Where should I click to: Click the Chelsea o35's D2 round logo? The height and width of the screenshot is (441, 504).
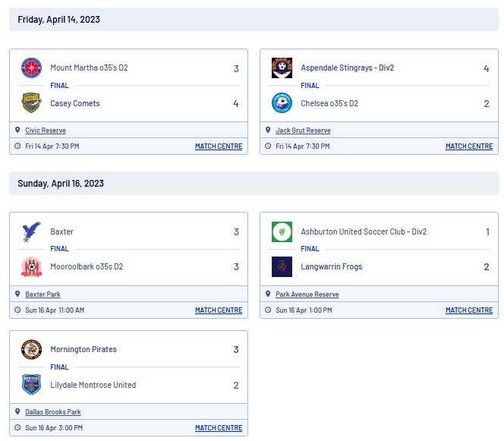[282, 103]
